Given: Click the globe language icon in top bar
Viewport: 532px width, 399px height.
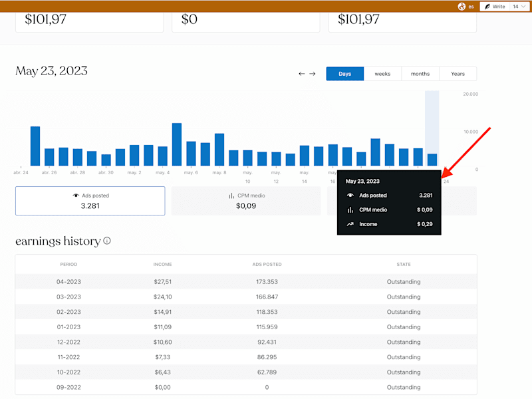Looking at the screenshot, I should click(x=462, y=7).
